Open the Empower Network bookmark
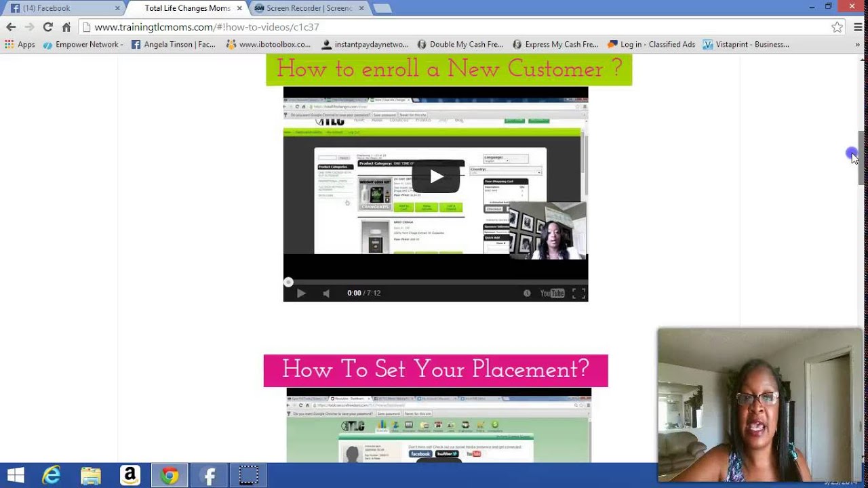This screenshot has height=488, width=868. click(83, 44)
